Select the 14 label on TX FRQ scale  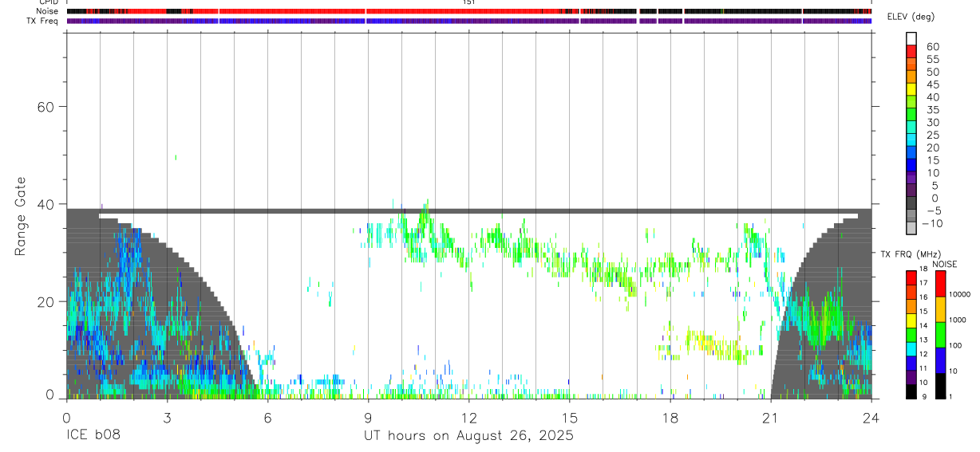point(923,326)
